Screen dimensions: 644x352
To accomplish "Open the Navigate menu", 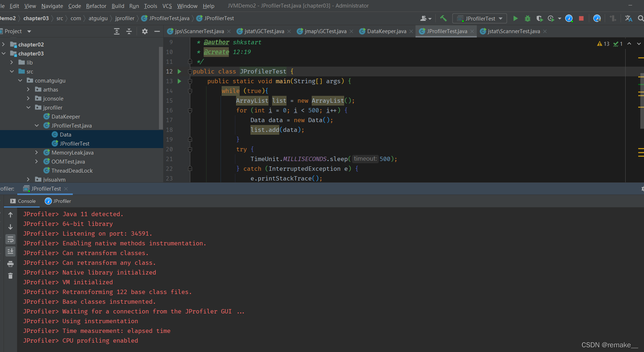I will point(52,6).
